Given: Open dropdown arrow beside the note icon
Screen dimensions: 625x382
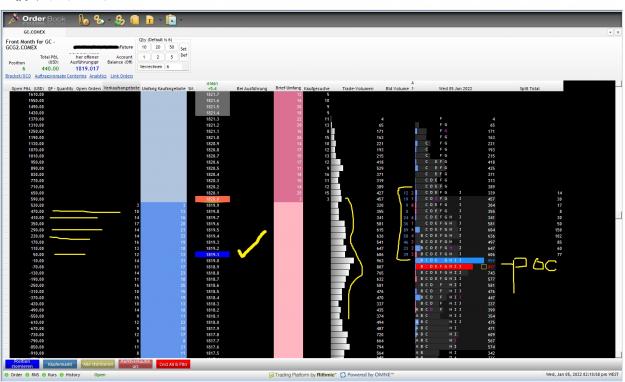Looking at the screenshot, I should pyautogui.click(x=159, y=20).
